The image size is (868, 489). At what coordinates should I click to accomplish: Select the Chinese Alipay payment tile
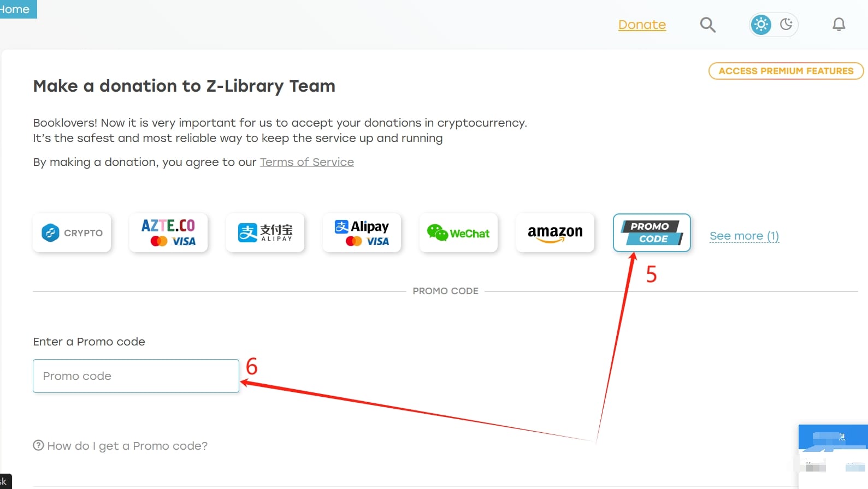click(x=265, y=233)
